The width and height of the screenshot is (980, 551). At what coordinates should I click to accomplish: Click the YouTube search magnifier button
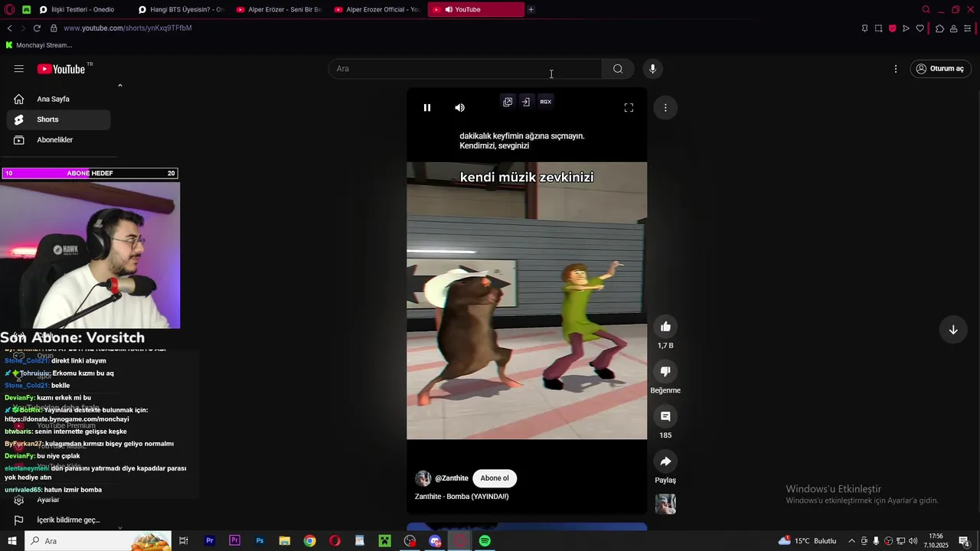(x=618, y=69)
